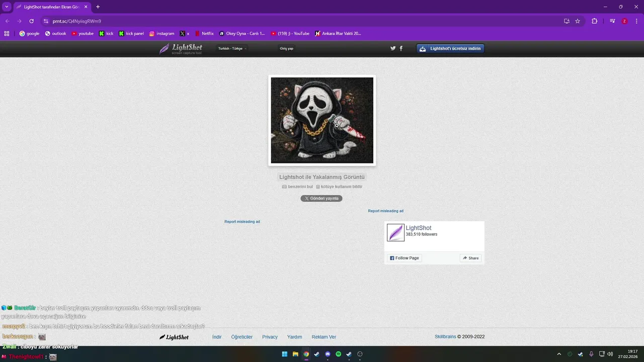Open the İndir footer link
Screen dimensions: 644x362
point(217,337)
